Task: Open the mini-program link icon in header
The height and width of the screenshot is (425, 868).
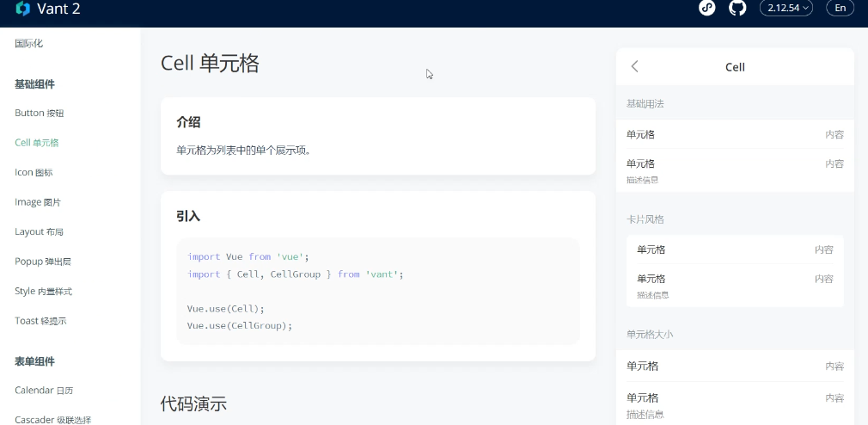Action: (707, 8)
